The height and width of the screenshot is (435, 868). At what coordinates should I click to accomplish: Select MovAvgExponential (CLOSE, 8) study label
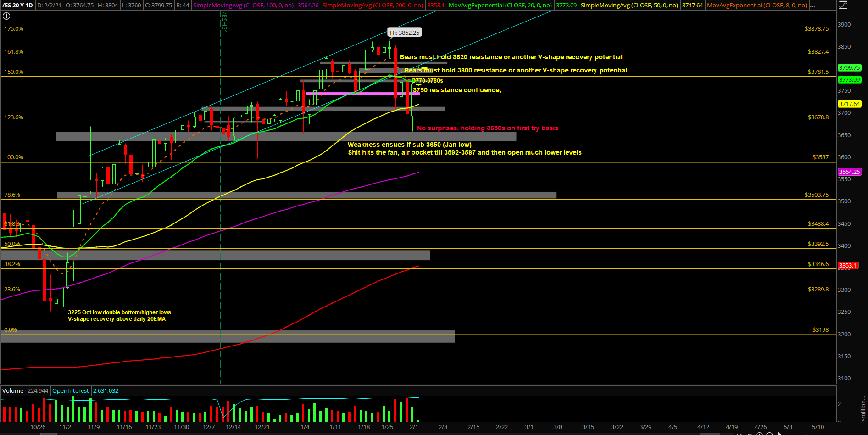(x=757, y=6)
